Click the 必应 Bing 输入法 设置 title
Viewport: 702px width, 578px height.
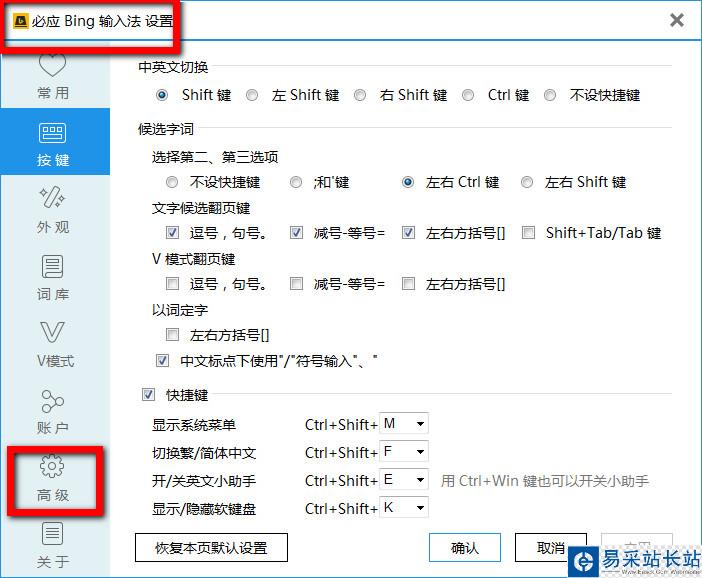(102, 21)
